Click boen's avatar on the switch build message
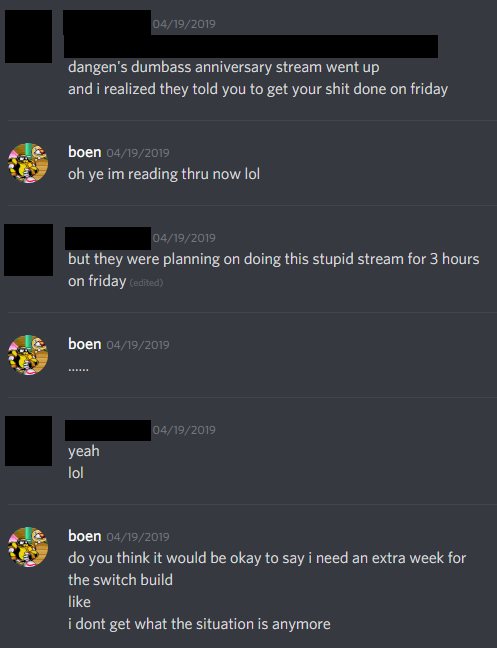The height and width of the screenshot is (648, 497). click(28, 547)
